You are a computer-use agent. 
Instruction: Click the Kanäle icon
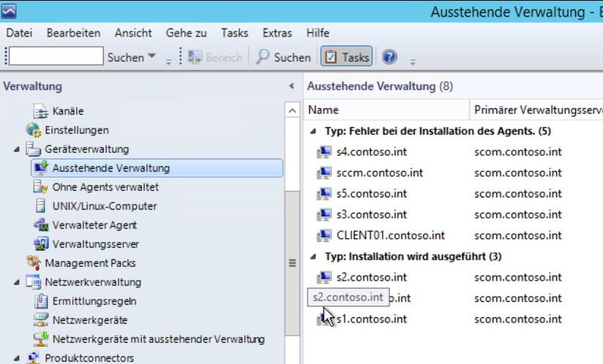41,111
